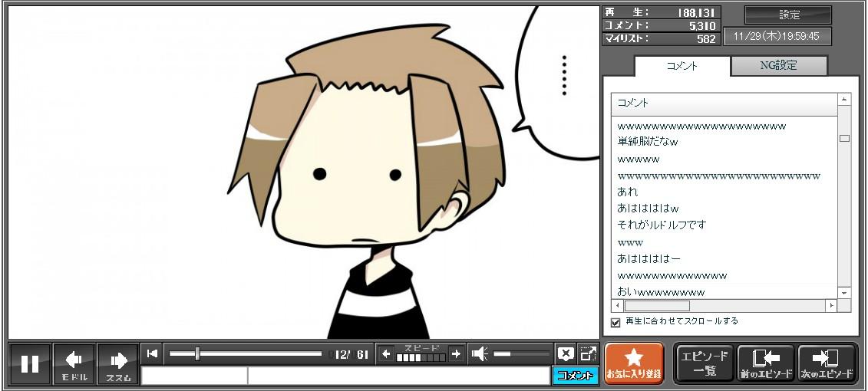Viewport: 868px width, 391px height.
Task: Add to favorites with the star button
Action: pos(634,363)
